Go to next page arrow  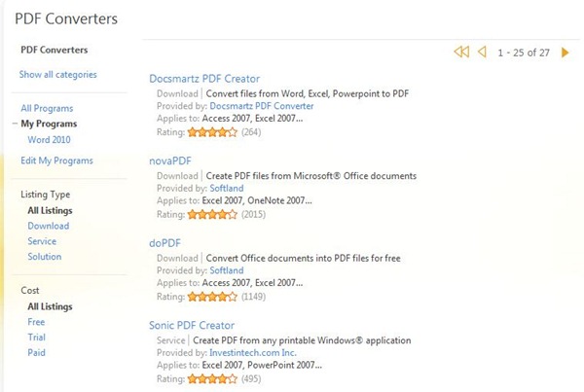[566, 52]
